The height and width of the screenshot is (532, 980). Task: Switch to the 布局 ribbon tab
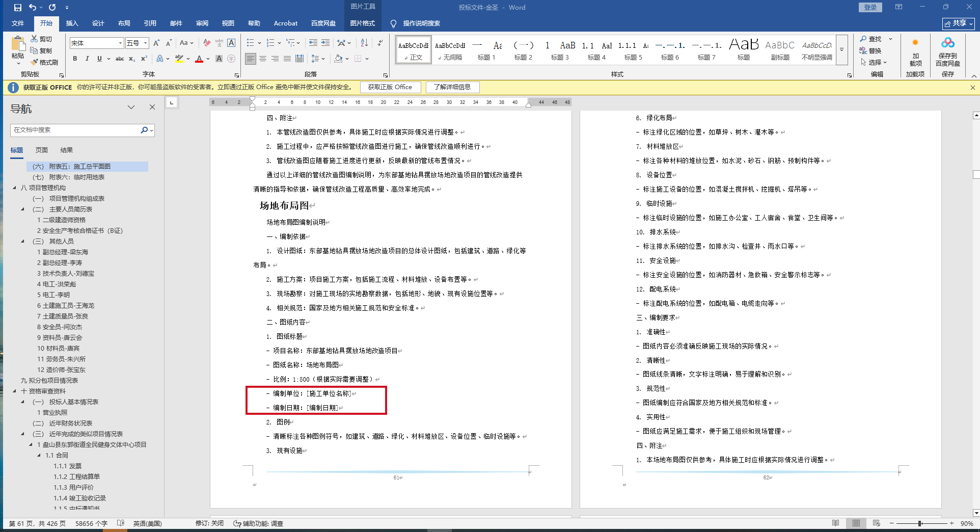[x=124, y=23]
